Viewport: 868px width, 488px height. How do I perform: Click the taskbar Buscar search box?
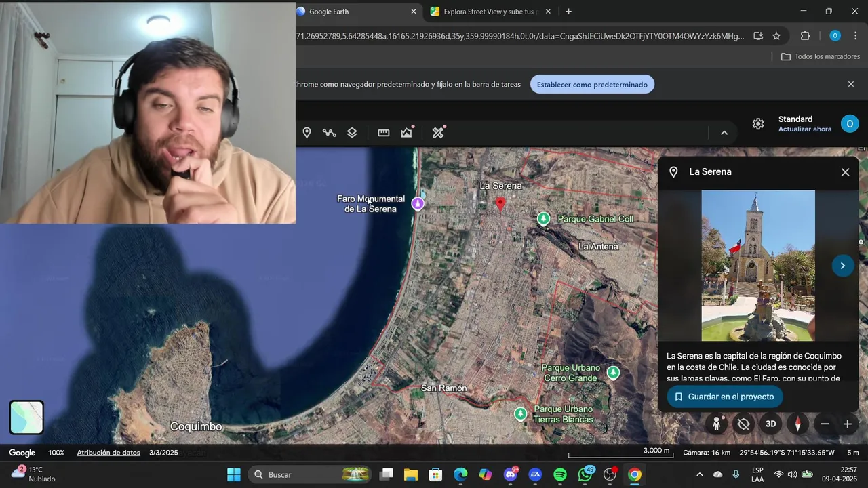(311, 474)
